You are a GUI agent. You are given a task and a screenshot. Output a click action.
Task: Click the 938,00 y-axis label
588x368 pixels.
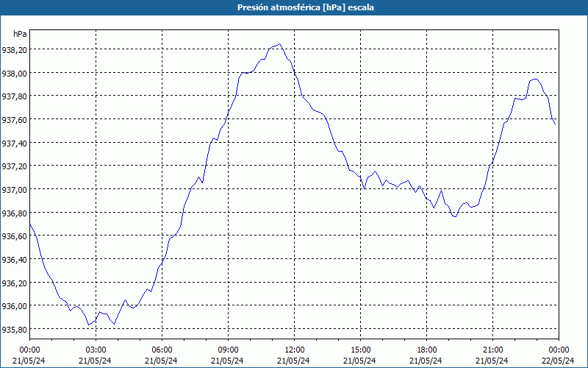point(14,73)
